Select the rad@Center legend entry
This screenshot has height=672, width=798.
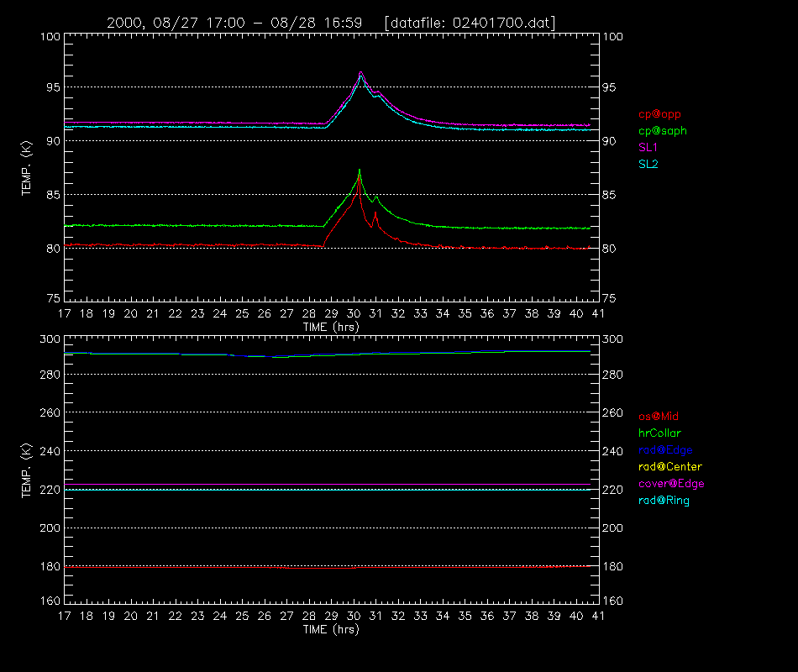670,467
